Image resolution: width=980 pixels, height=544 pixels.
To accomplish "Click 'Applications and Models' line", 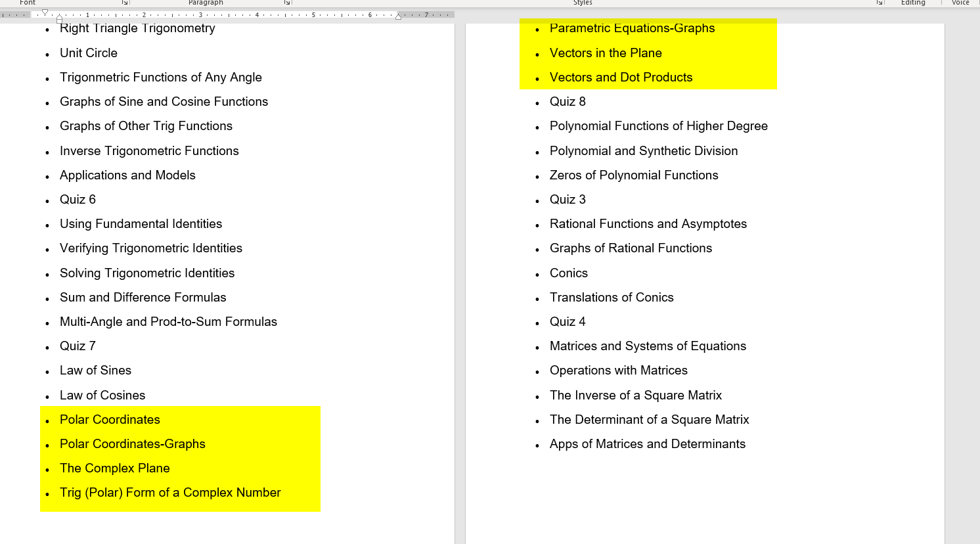I will pyautogui.click(x=127, y=175).
